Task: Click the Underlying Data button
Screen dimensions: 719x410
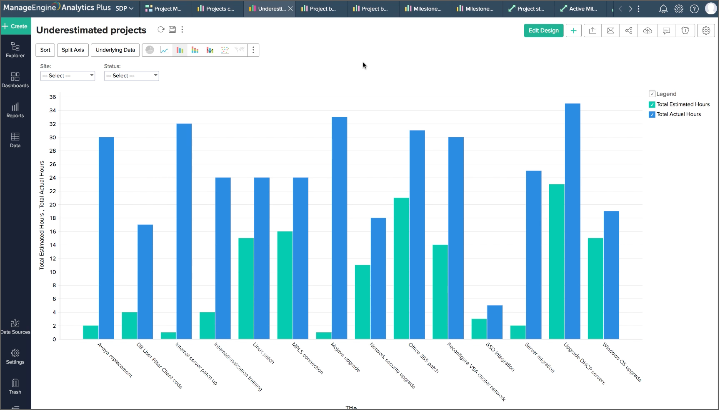Action: pyautogui.click(x=116, y=49)
